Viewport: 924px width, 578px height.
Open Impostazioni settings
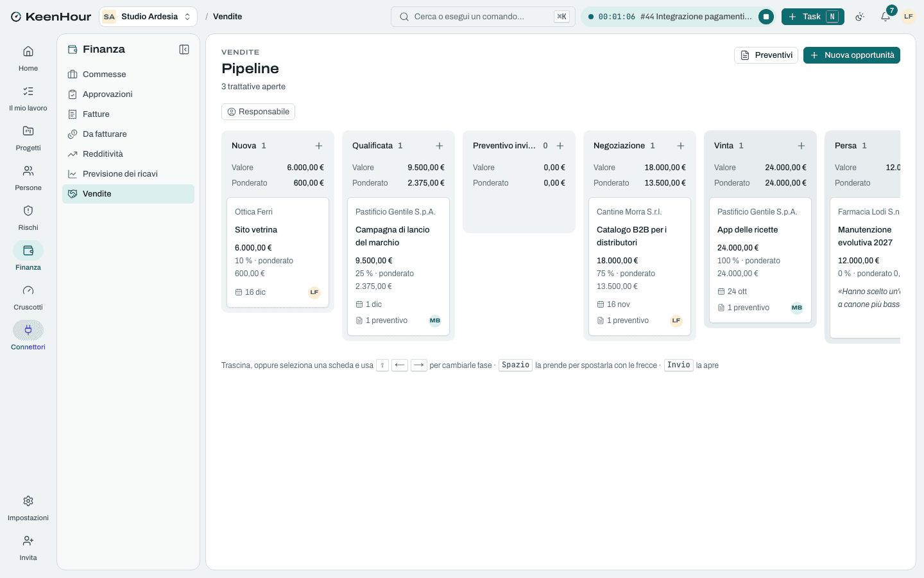coord(28,507)
